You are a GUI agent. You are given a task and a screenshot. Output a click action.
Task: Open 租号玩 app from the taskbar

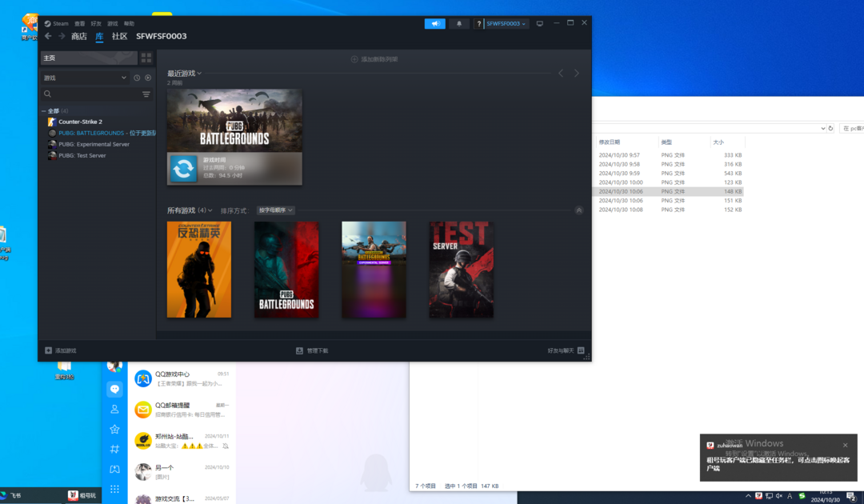(x=82, y=495)
